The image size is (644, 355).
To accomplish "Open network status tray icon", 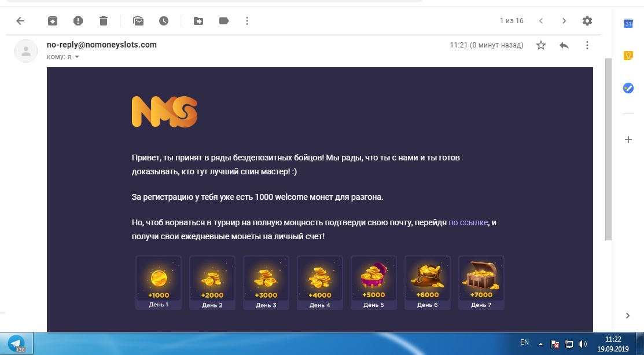I will [568, 345].
